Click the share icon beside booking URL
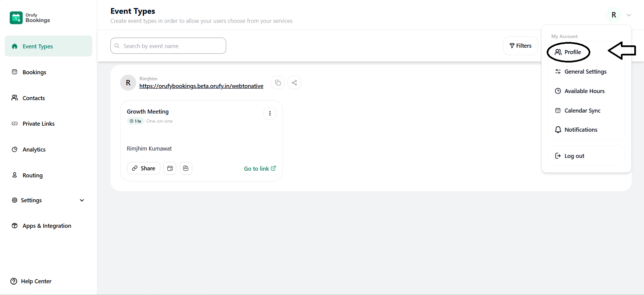The height and width of the screenshot is (295, 644). [294, 83]
